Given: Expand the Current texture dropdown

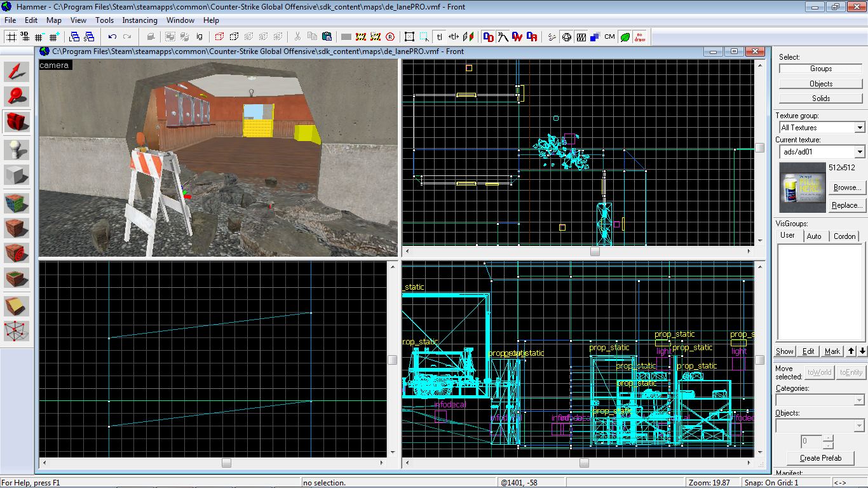Looking at the screenshot, I should [x=859, y=152].
